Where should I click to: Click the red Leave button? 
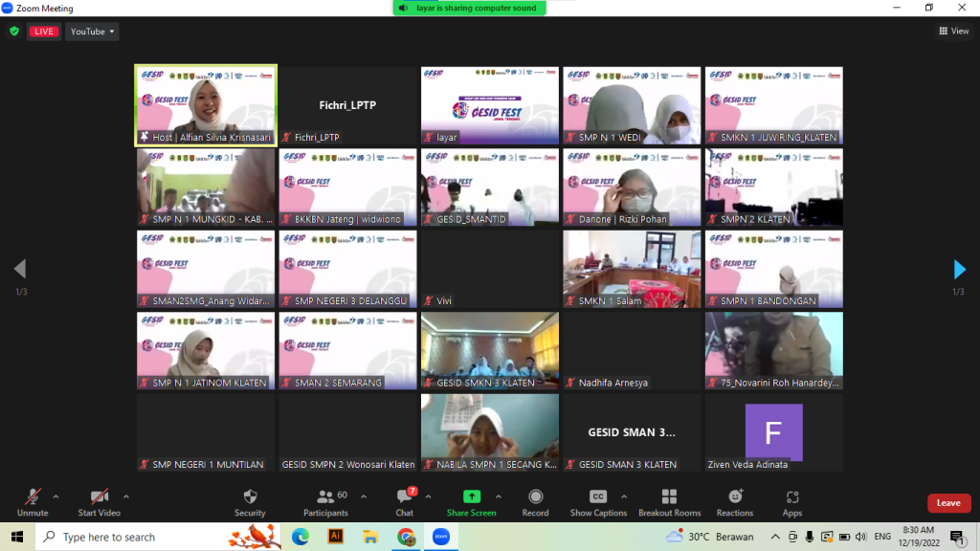pos(947,503)
